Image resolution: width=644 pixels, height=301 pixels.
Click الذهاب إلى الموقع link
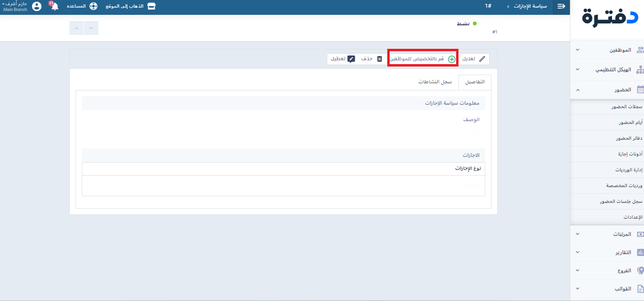point(125,6)
